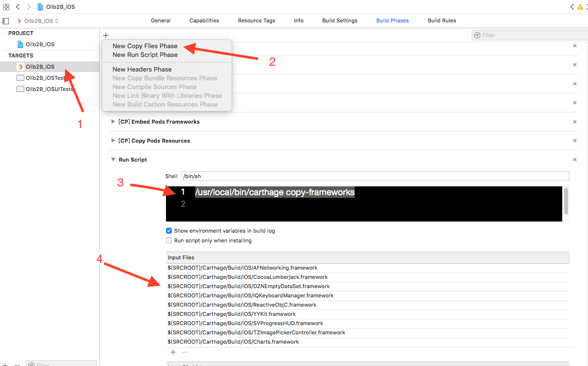Open the Info tab
The height and width of the screenshot is (366, 588).
(299, 20)
